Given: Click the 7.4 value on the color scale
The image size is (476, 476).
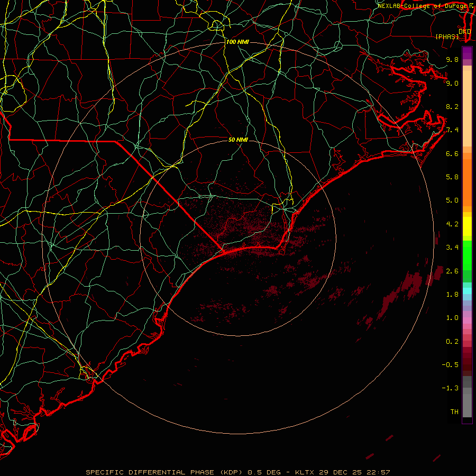Looking at the screenshot, I should click(452, 130).
